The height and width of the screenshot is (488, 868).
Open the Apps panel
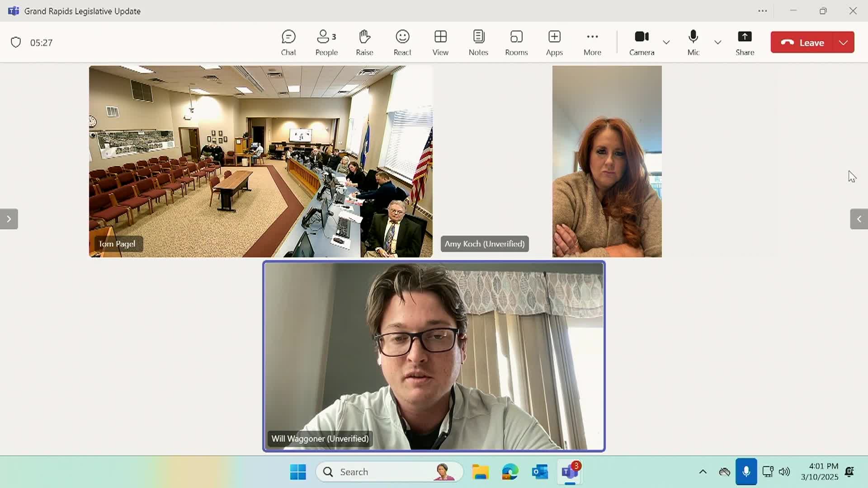point(554,42)
